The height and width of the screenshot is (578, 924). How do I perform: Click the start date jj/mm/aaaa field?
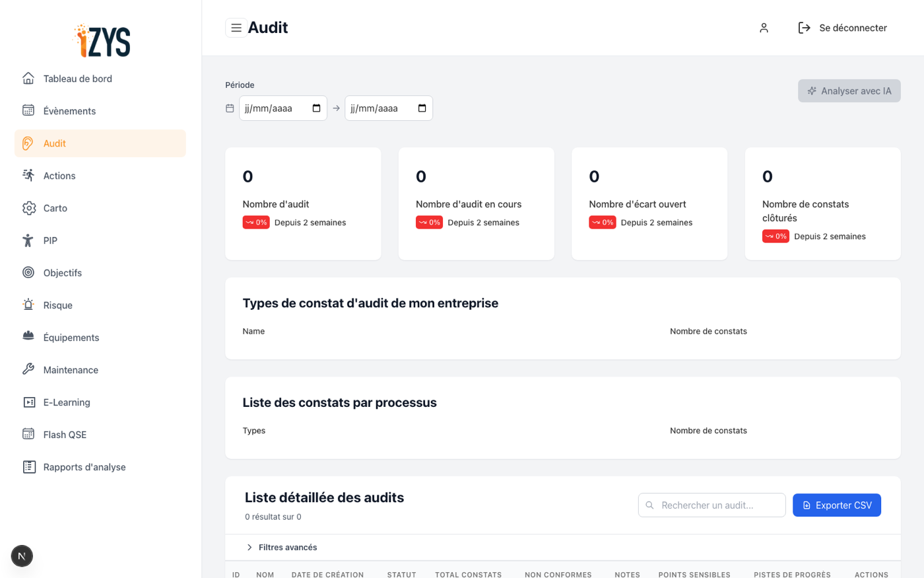pos(283,108)
